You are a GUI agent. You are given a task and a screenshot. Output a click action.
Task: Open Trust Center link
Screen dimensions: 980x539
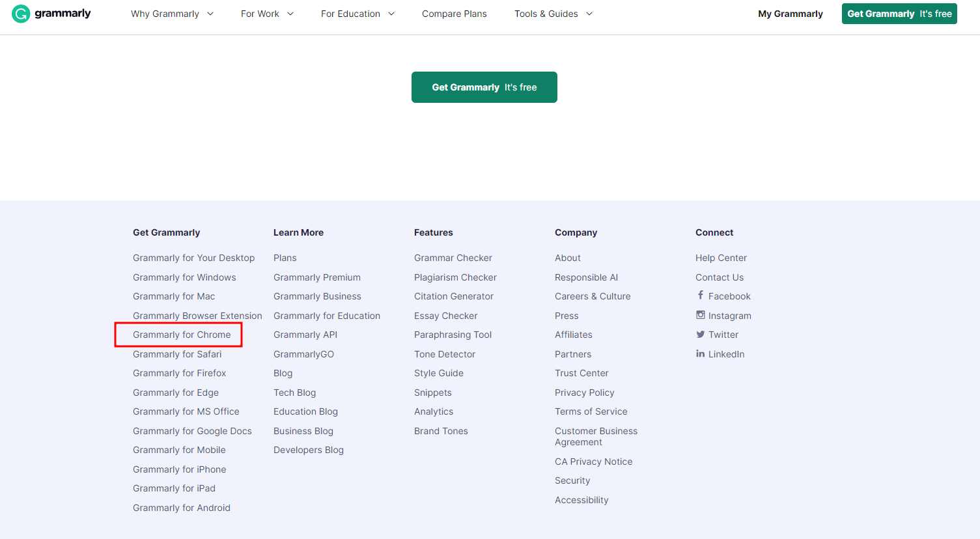coord(581,373)
